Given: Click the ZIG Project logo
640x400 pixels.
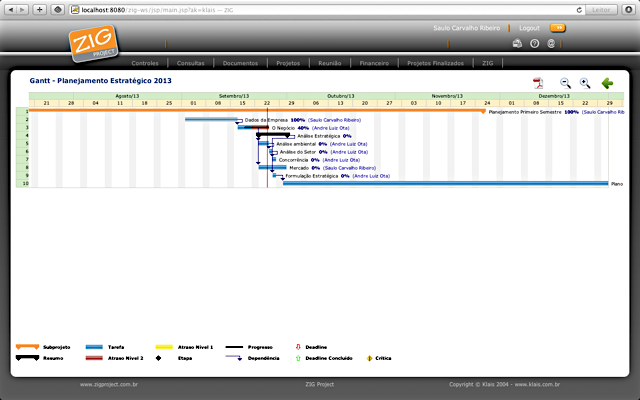Looking at the screenshot, I should (x=93, y=44).
